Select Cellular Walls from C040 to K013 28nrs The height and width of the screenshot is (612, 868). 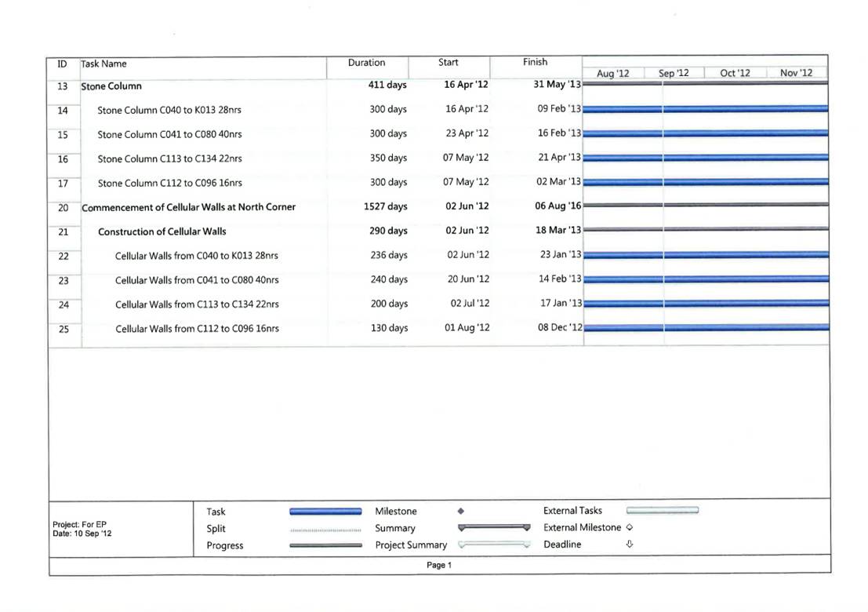tap(197, 255)
